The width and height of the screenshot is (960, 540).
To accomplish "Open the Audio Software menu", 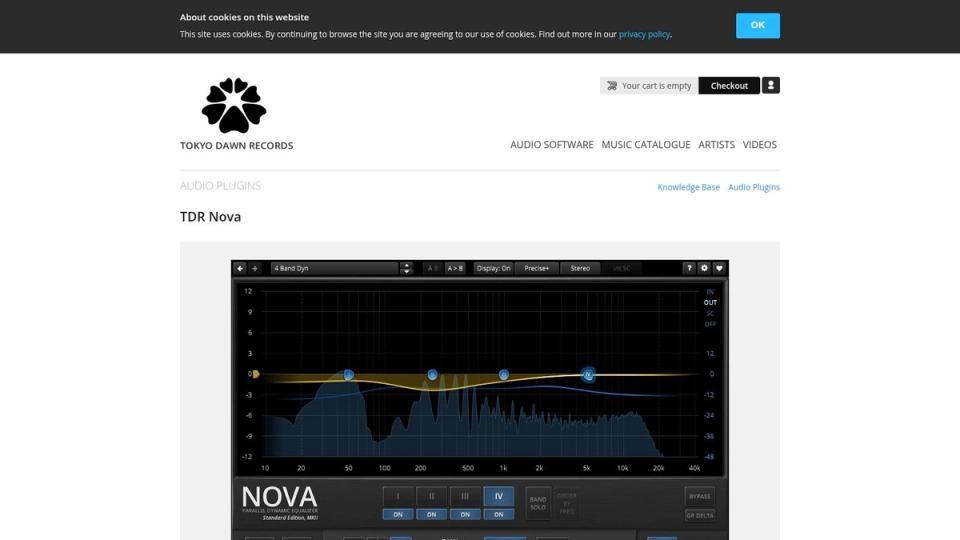I will click(552, 144).
